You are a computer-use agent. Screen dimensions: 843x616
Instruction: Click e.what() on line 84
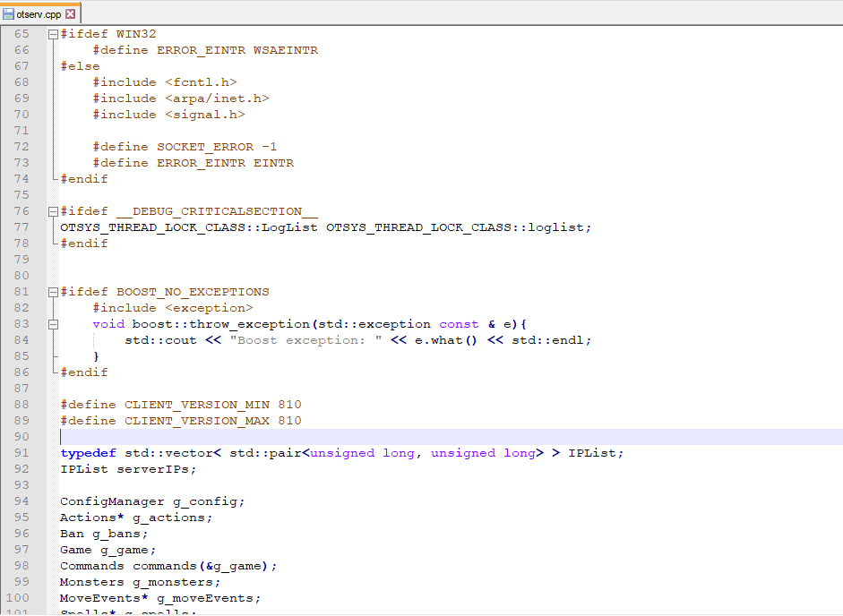tap(446, 340)
